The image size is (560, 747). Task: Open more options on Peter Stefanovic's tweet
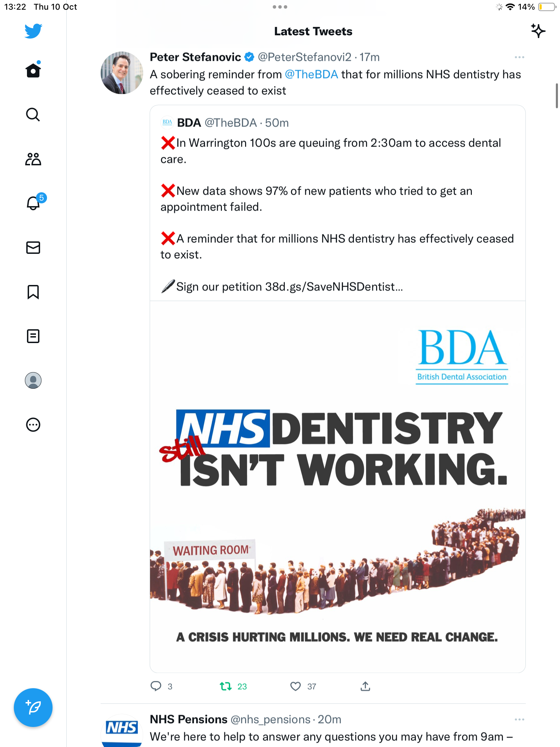(519, 57)
